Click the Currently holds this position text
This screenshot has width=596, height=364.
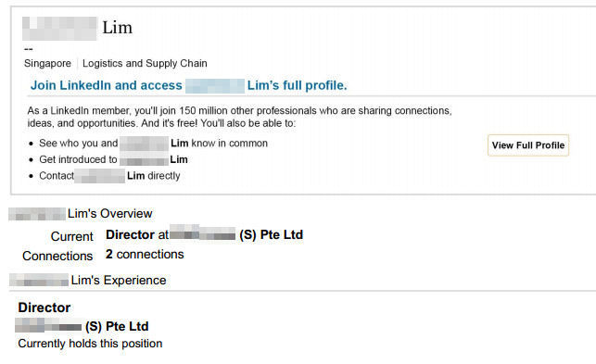point(90,344)
